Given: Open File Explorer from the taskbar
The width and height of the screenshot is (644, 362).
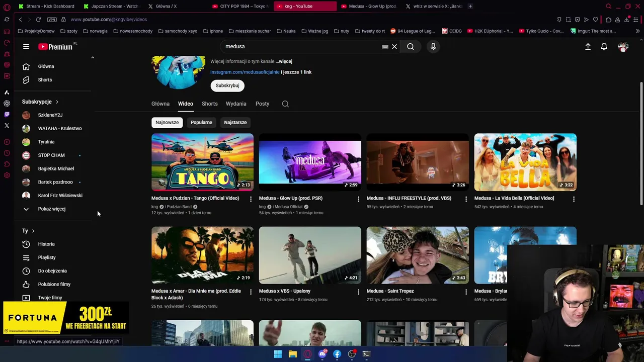Looking at the screenshot, I should (292, 354).
